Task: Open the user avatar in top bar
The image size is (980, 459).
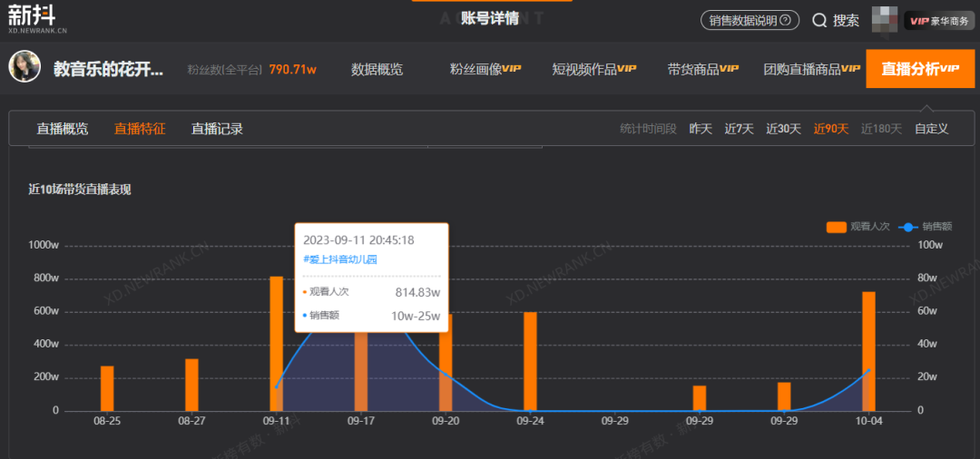Action: (885, 20)
